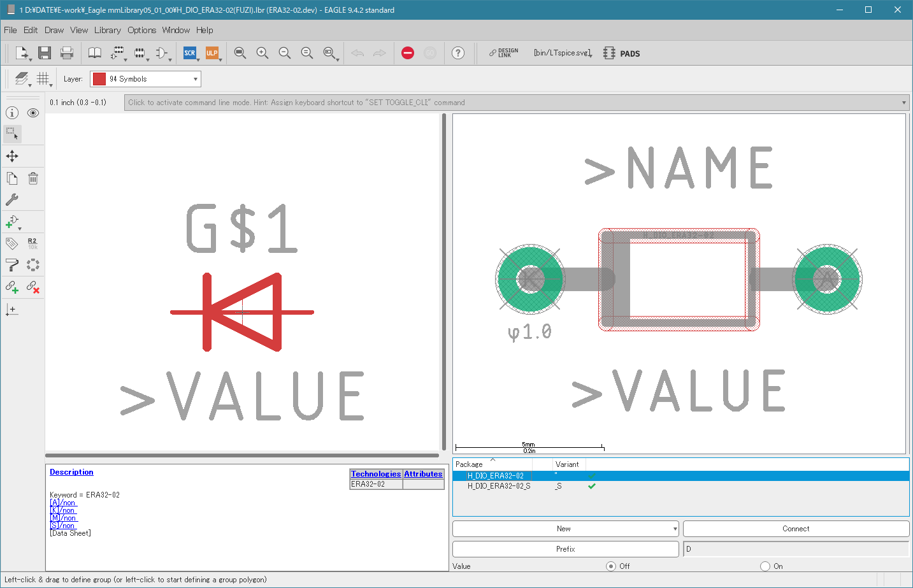Toggle the Show eye tool
Image resolution: width=913 pixels, height=588 pixels.
pyautogui.click(x=33, y=113)
